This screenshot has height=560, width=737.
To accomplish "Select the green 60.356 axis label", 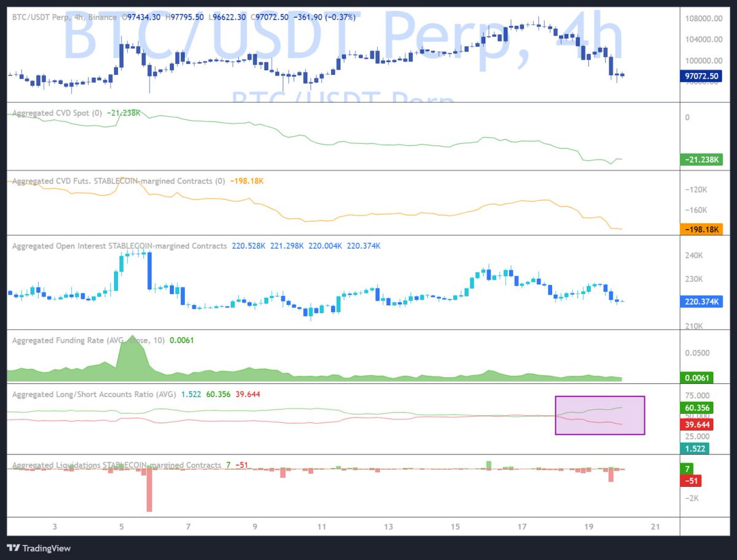I will tap(696, 408).
